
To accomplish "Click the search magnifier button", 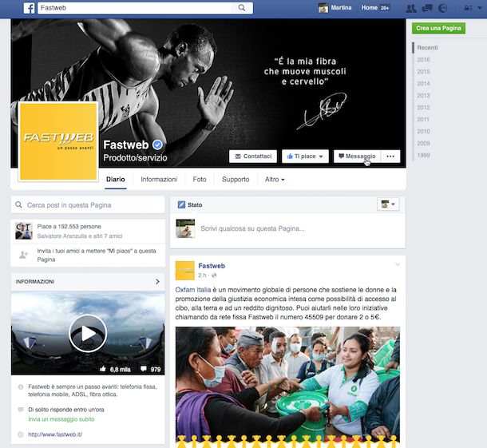I will [x=242, y=8].
